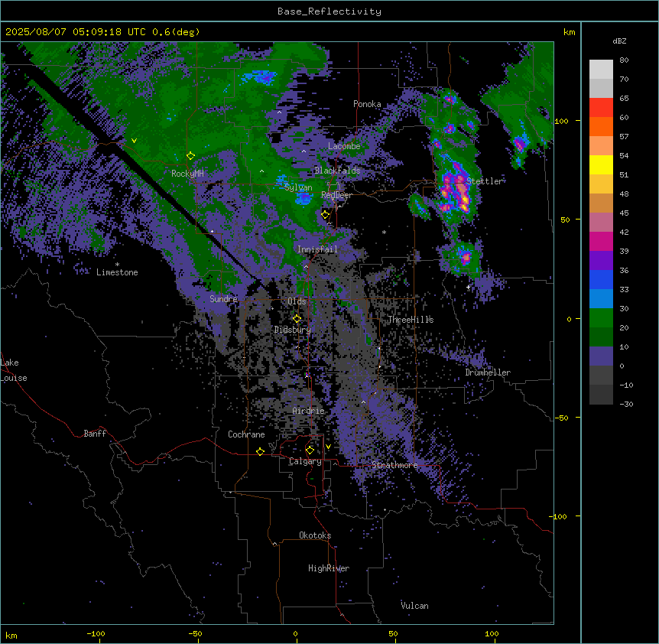This screenshot has height=644, width=659.
Task: Click the Strathmore label
Action: point(394,465)
